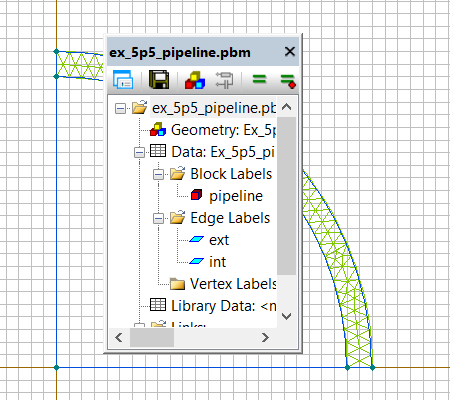Save the problem with floppy disk icon

[x=159, y=80]
